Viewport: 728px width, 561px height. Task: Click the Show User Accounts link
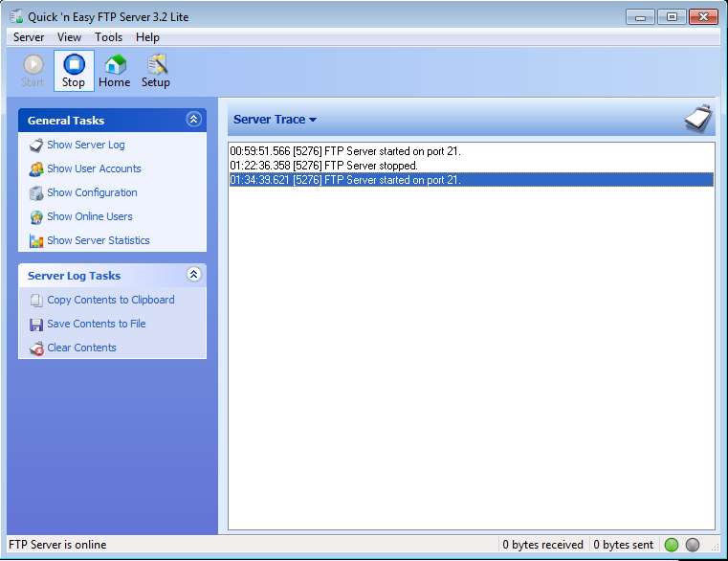[x=94, y=168]
